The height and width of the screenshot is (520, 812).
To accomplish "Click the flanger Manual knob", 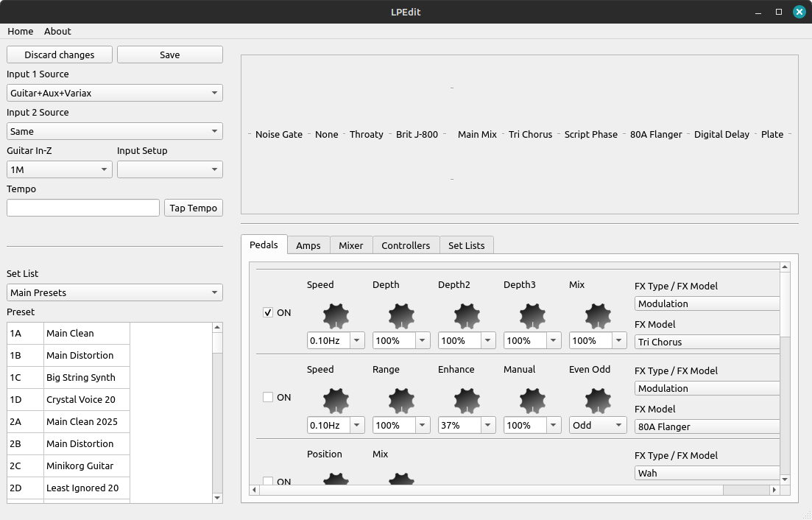I will coord(532,401).
